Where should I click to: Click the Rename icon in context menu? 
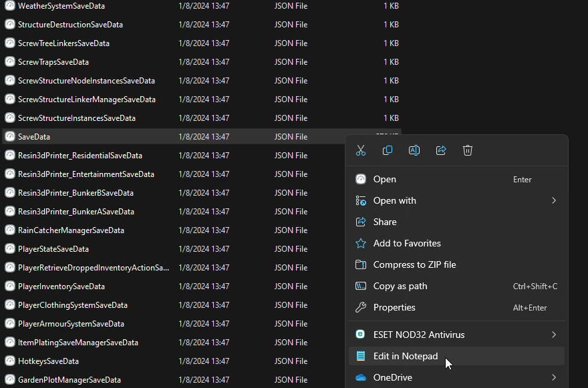click(x=414, y=150)
